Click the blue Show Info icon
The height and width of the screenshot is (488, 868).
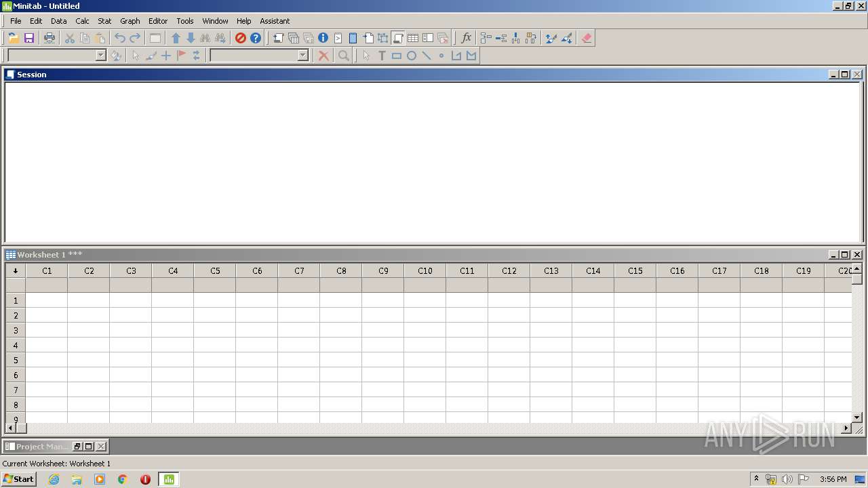click(x=323, y=38)
